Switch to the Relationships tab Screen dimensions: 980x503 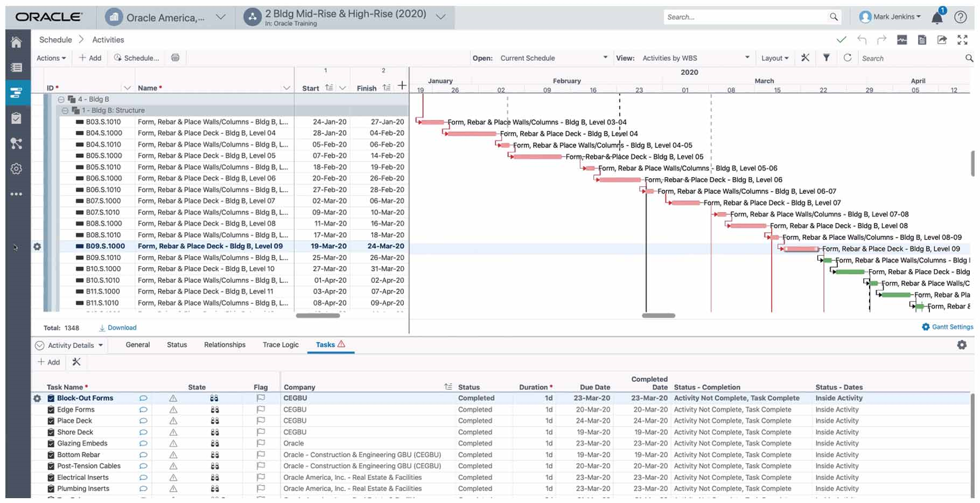(x=225, y=345)
